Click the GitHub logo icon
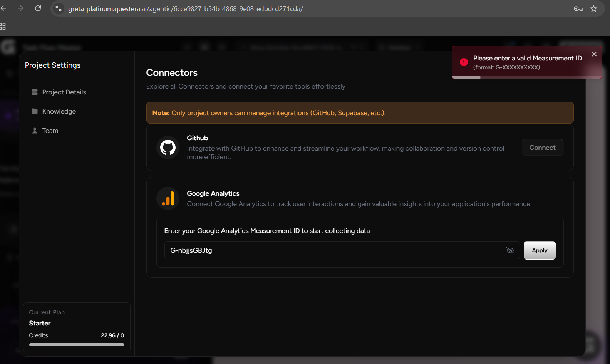The height and width of the screenshot is (364, 610). point(168,148)
